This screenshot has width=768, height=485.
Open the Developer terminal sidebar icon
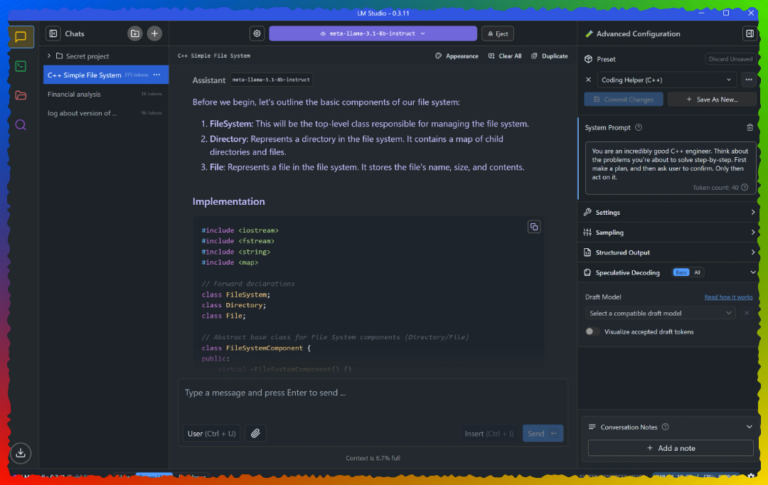pos(20,66)
